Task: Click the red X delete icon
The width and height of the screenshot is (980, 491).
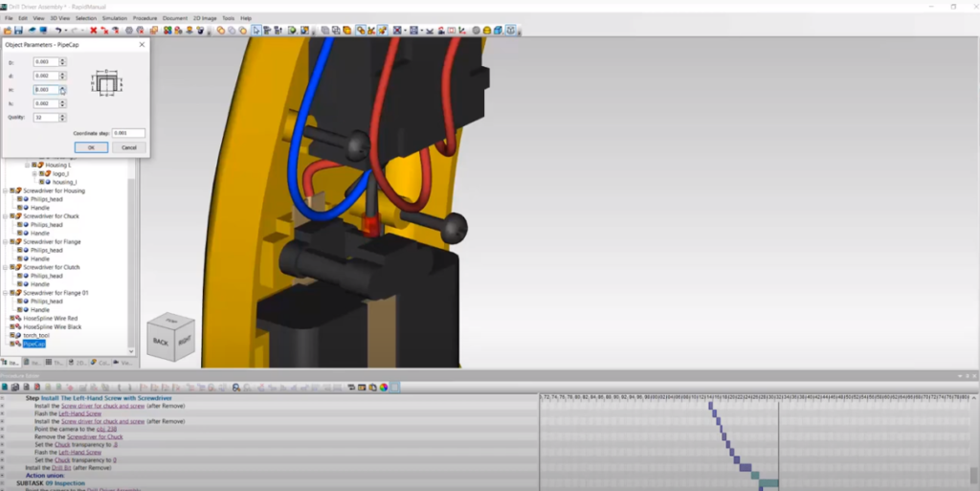Action: coord(94,31)
